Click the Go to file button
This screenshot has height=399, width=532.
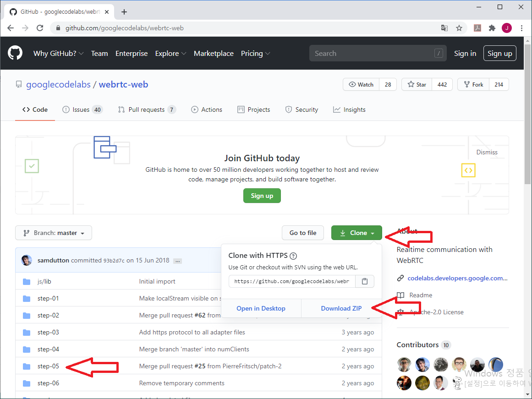pyautogui.click(x=302, y=233)
